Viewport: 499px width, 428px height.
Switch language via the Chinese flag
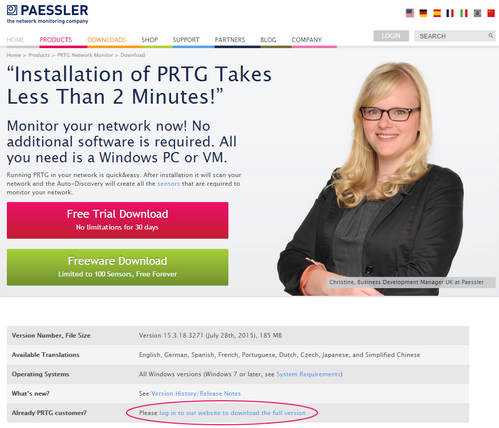(491, 13)
